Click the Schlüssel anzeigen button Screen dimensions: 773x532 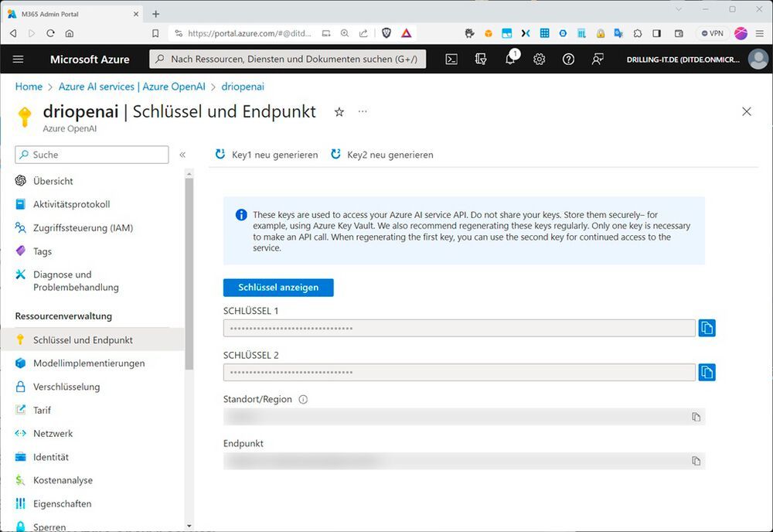coord(278,288)
